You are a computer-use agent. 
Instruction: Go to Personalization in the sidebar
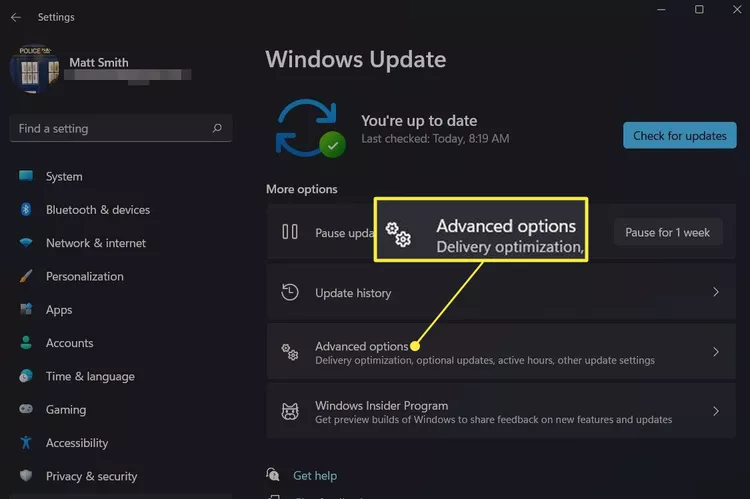click(84, 276)
